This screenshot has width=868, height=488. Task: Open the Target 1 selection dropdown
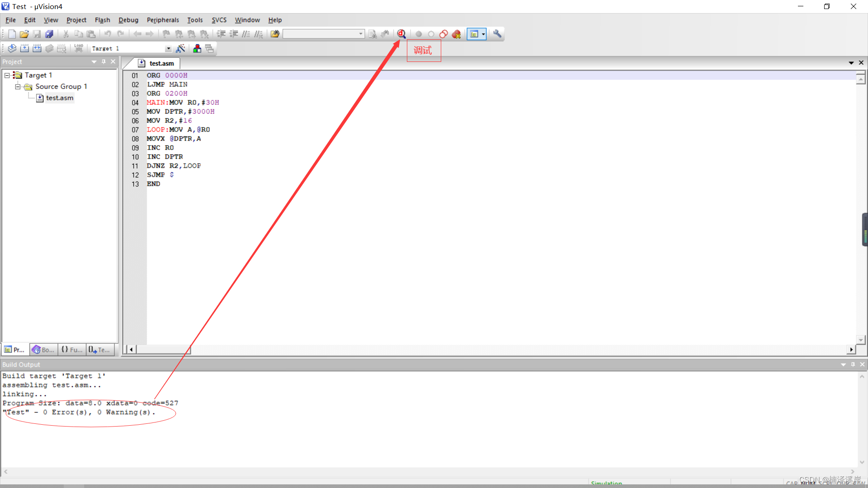pyautogui.click(x=169, y=48)
